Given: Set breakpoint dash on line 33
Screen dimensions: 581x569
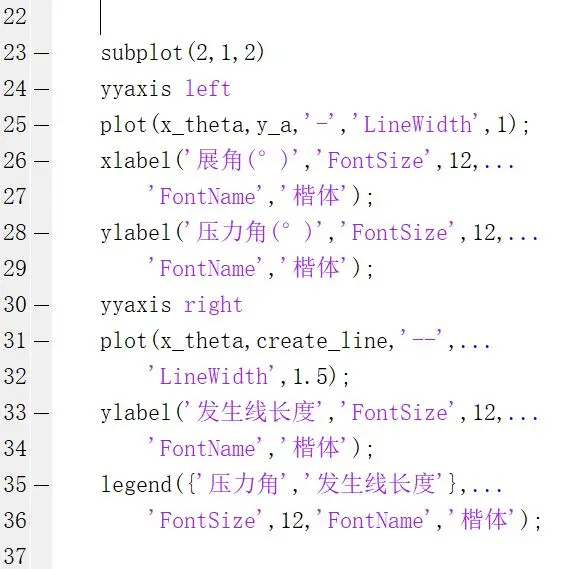Looking at the screenshot, I should coord(42,413).
